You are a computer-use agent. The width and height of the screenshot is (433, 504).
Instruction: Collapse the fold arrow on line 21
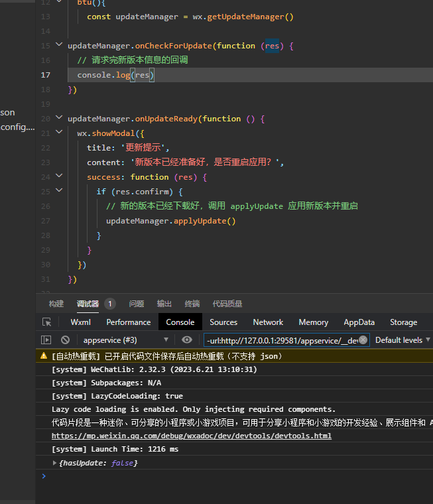point(59,132)
